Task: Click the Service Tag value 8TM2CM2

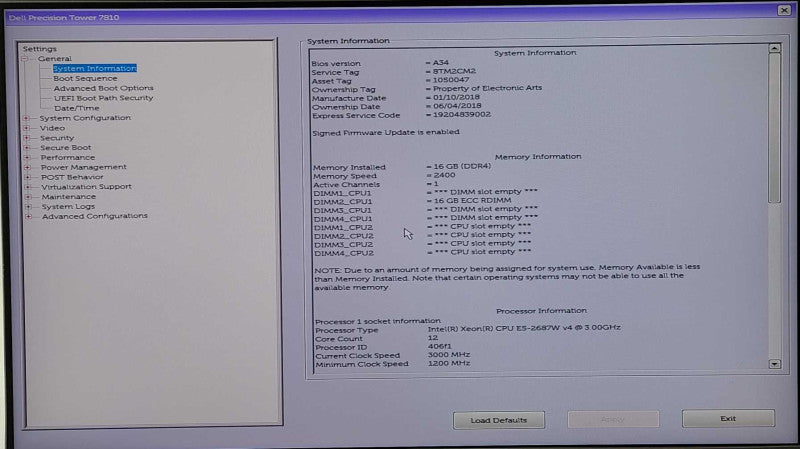Action: [x=454, y=71]
